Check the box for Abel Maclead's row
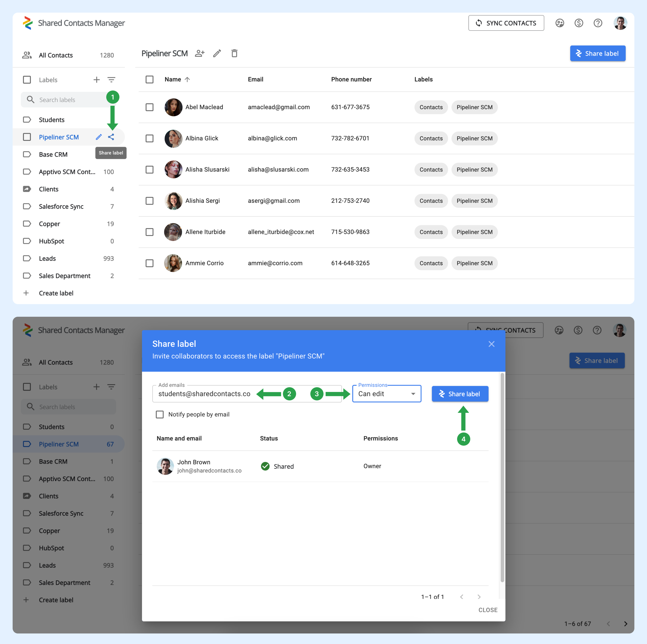Viewport: 647px width, 644px height. [149, 107]
